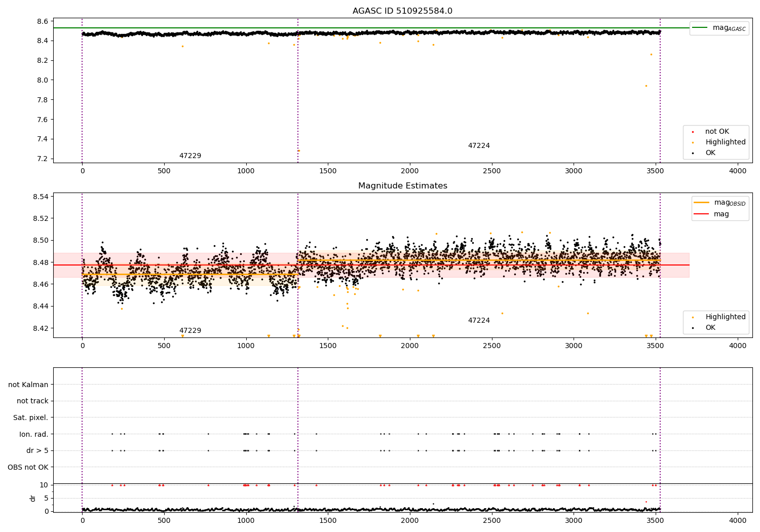Viewport: 760px width, 532px height.
Task: Click the 47224 annotation in the top plot
Action: 479,146
